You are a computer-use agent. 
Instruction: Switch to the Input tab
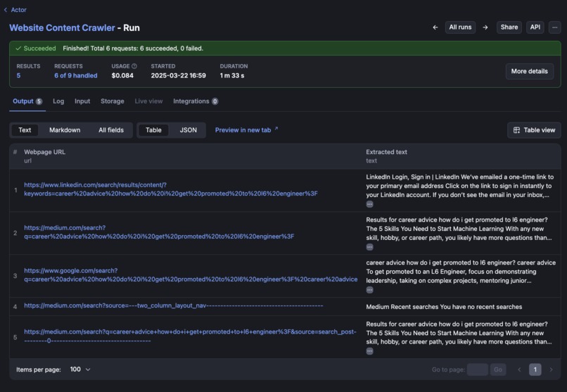click(x=82, y=101)
